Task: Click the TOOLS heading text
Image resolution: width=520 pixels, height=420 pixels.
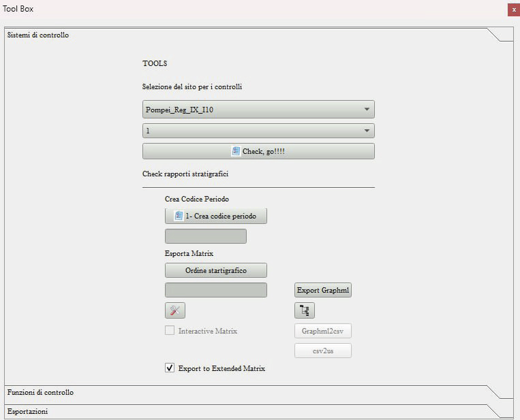Action: point(155,63)
